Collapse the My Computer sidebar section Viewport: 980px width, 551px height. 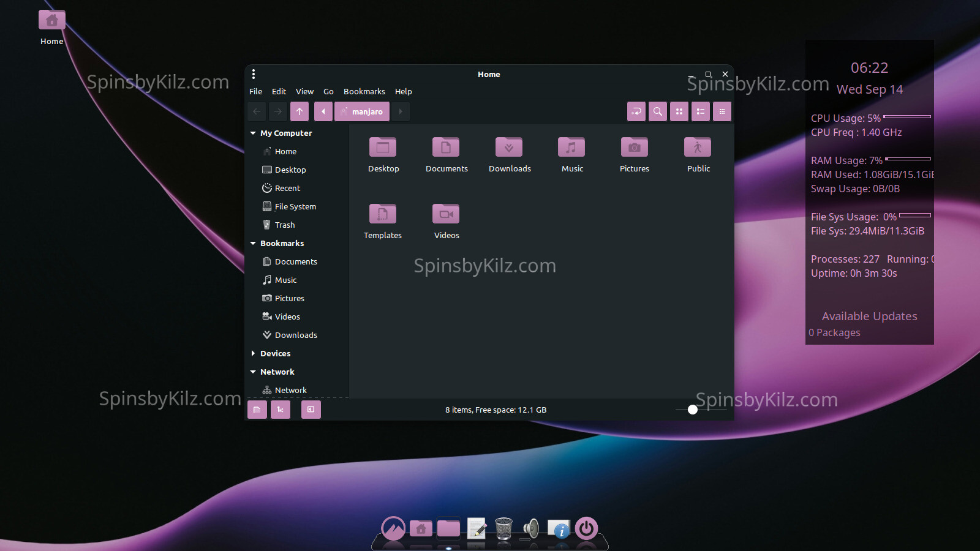pos(253,133)
